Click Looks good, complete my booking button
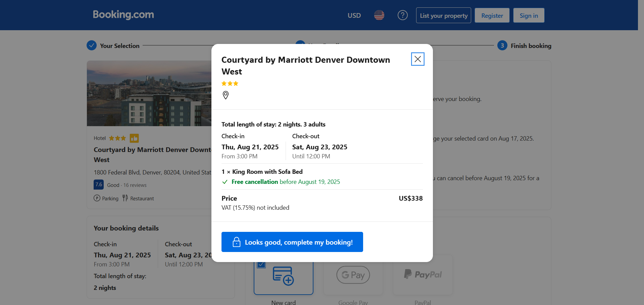 (292, 242)
